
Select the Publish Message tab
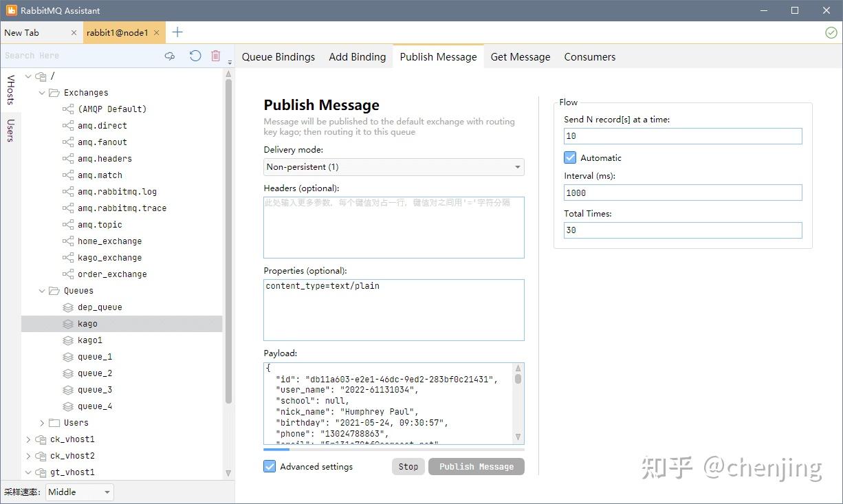438,57
